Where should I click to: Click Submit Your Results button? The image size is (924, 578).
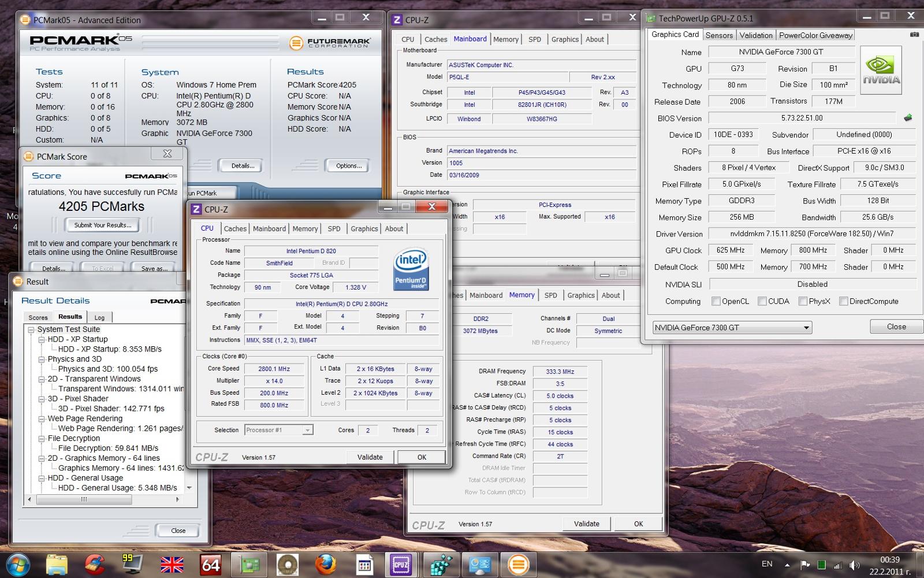pos(103,225)
